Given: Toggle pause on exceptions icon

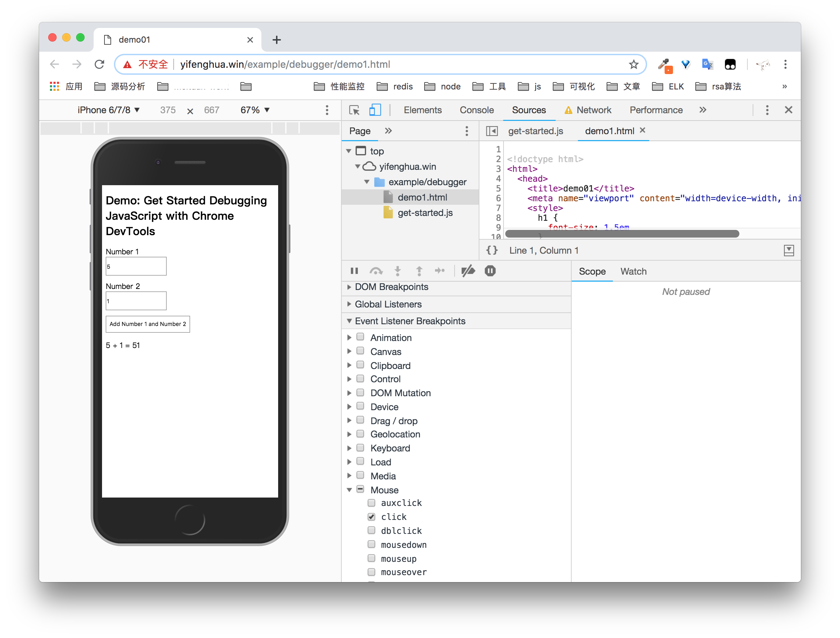Looking at the screenshot, I should pos(490,271).
